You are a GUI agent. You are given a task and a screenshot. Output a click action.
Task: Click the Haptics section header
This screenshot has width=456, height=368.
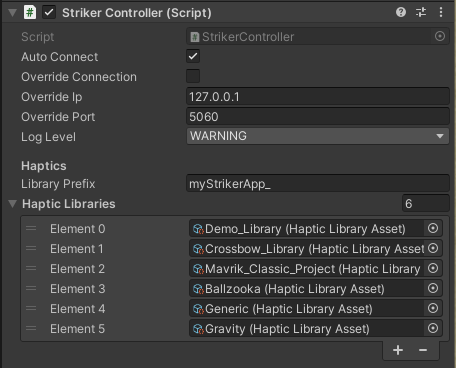click(44, 166)
